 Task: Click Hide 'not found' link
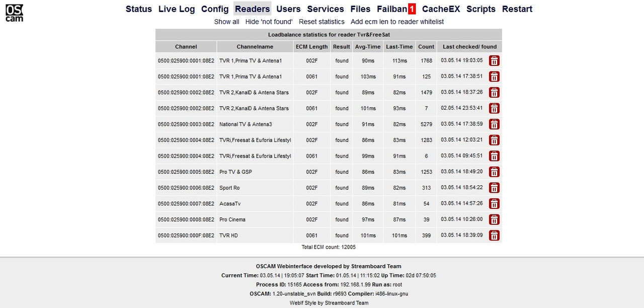click(269, 22)
